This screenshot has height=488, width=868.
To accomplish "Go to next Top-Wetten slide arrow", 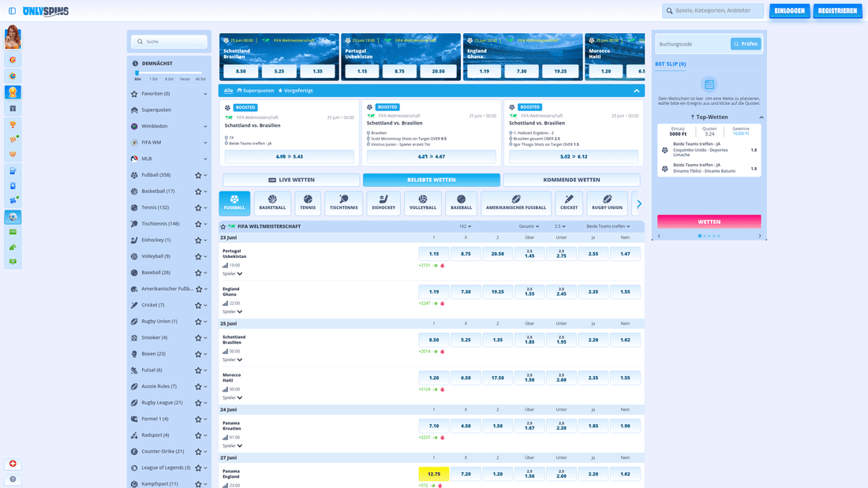I will 759,237.
